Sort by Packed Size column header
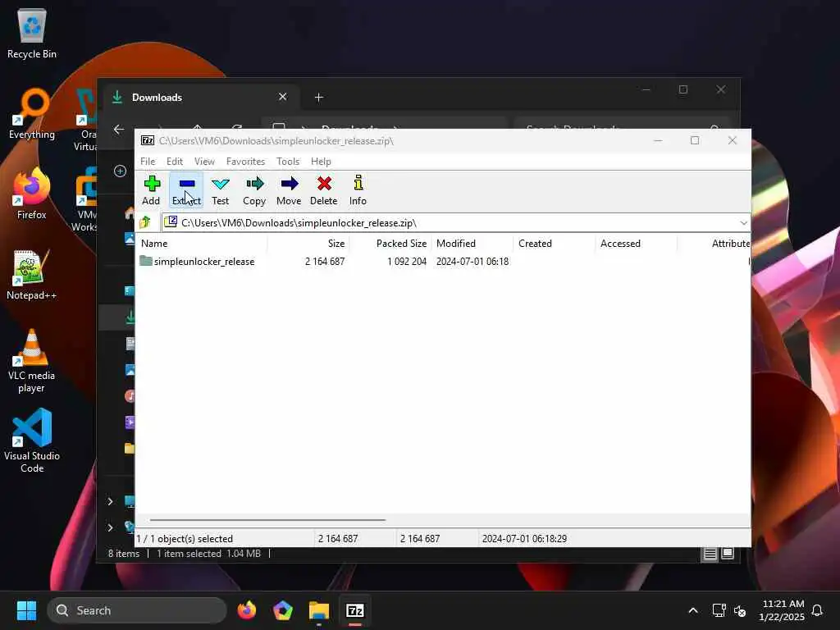Image resolution: width=840 pixels, height=630 pixels. point(390,243)
